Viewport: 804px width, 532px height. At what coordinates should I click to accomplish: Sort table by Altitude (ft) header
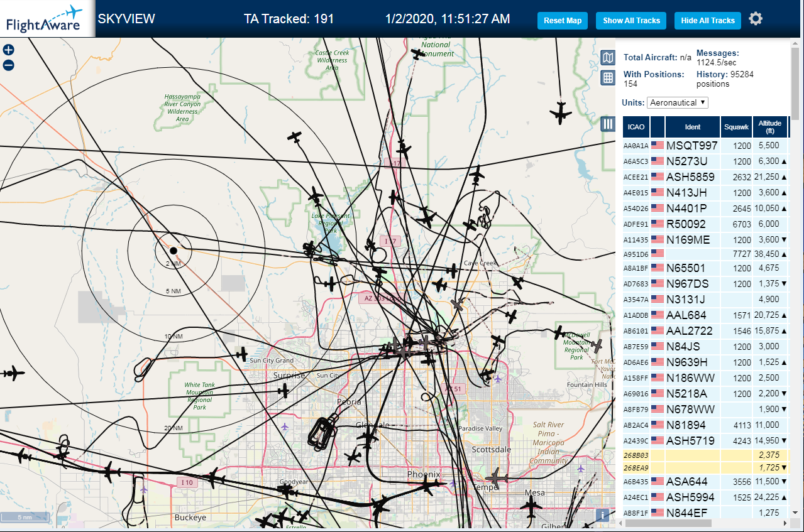769,127
